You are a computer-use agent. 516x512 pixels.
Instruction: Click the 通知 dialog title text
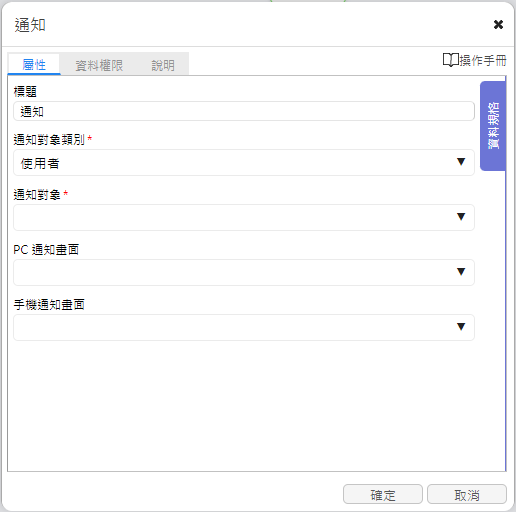pyautogui.click(x=30, y=25)
